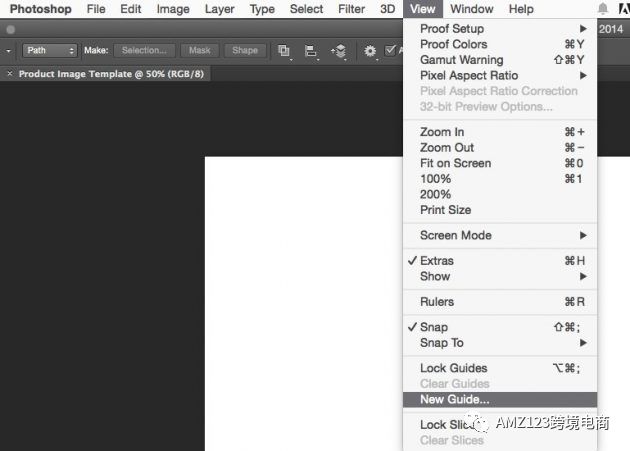Open the Filter menu
The height and width of the screenshot is (451, 630).
pyautogui.click(x=351, y=9)
